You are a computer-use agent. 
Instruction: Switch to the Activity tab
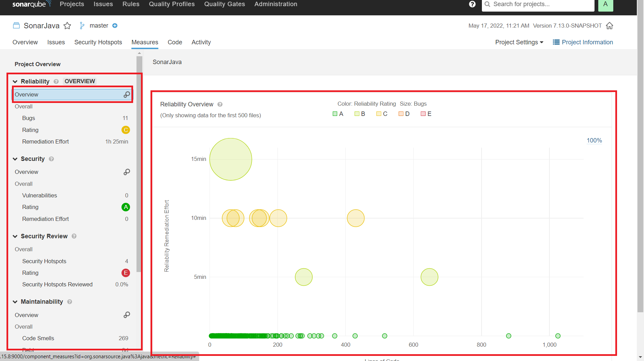coord(201,42)
